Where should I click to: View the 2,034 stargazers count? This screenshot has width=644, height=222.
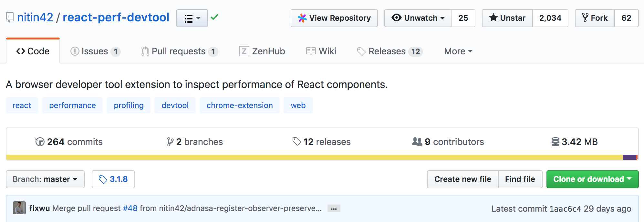tap(550, 18)
